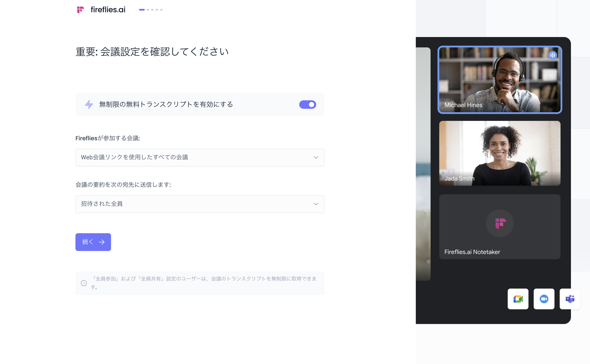This screenshot has height=364, width=590.
Task: Click the lightning bolt icon
Action: [x=89, y=105]
